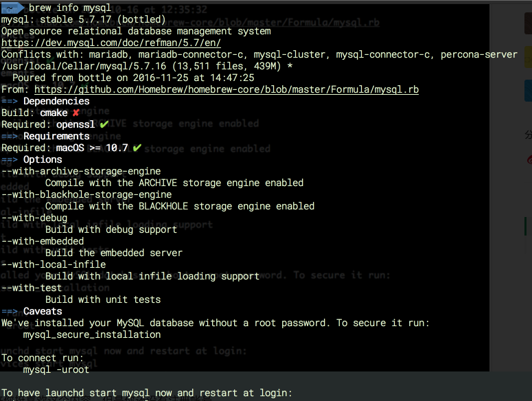Click the --with-archive-storage-engine option text
The image size is (532, 401).
point(81,172)
